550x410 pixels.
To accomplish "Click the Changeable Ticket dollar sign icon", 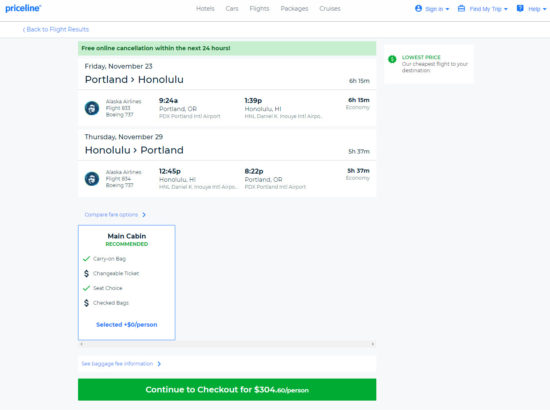I will point(86,273).
